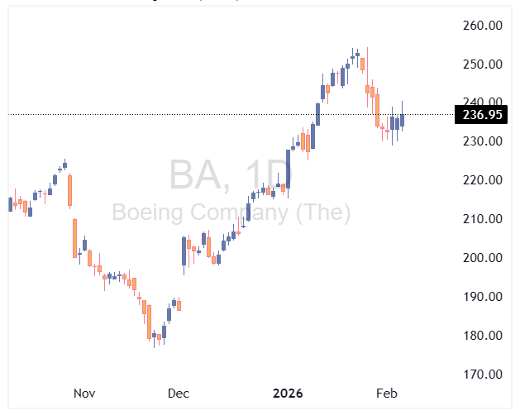Click the 170.00 price axis label
This screenshot has width=520, height=420.
[482, 375]
